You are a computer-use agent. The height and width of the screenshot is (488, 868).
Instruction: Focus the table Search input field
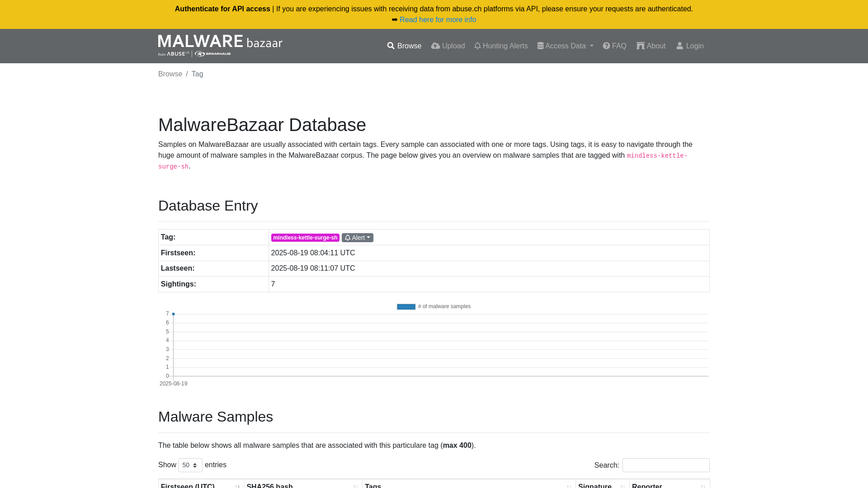click(x=666, y=465)
